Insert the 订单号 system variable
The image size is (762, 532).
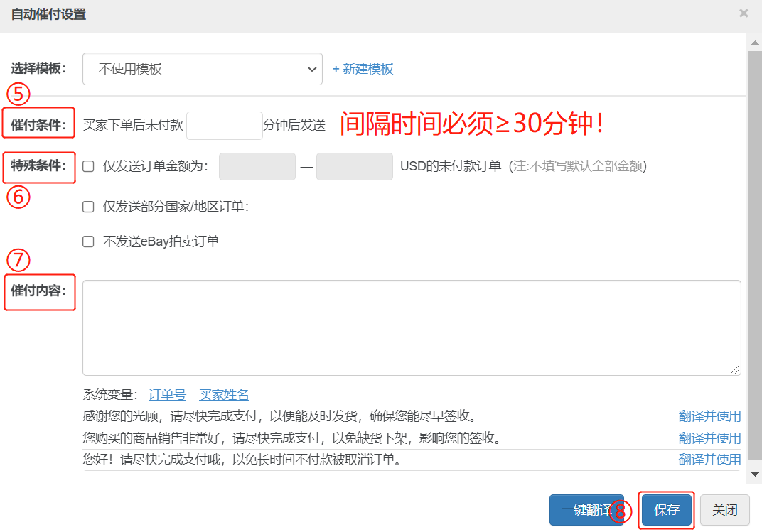point(167,395)
